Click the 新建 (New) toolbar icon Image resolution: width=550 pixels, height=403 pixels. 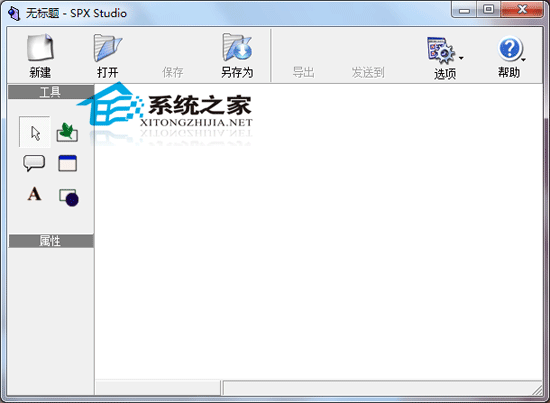(x=40, y=47)
